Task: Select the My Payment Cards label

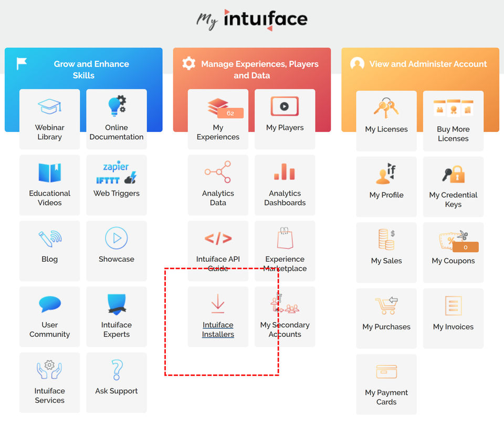Action: coord(386,397)
